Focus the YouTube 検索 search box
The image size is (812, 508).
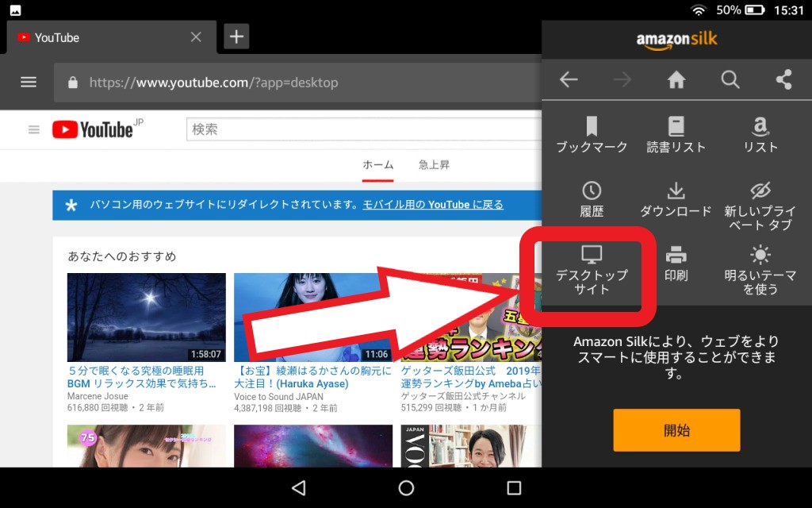point(363,129)
